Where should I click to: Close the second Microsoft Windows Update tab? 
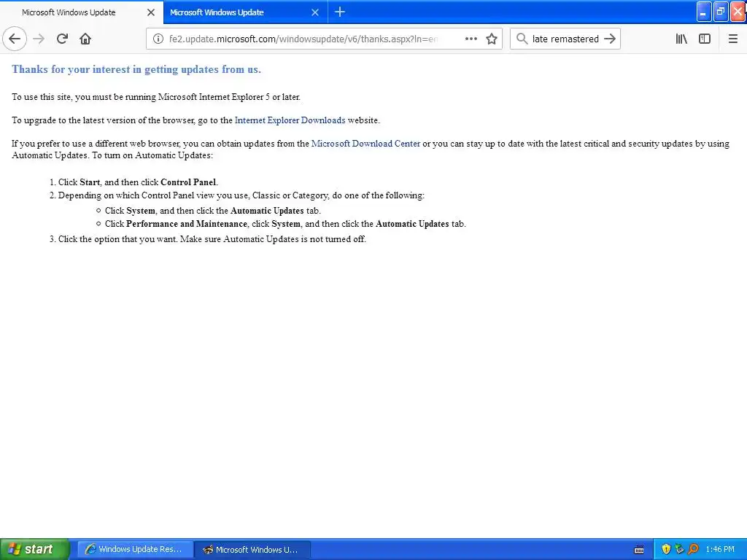[x=315, y=12]
